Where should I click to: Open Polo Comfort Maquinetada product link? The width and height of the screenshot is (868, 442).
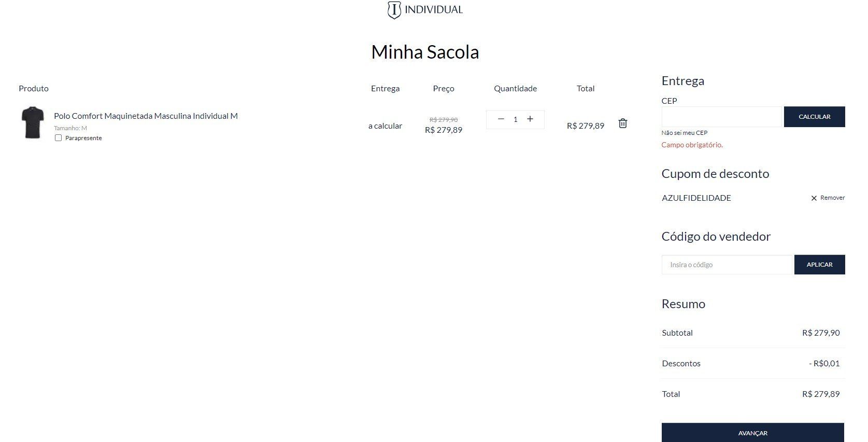click(146, 116)
